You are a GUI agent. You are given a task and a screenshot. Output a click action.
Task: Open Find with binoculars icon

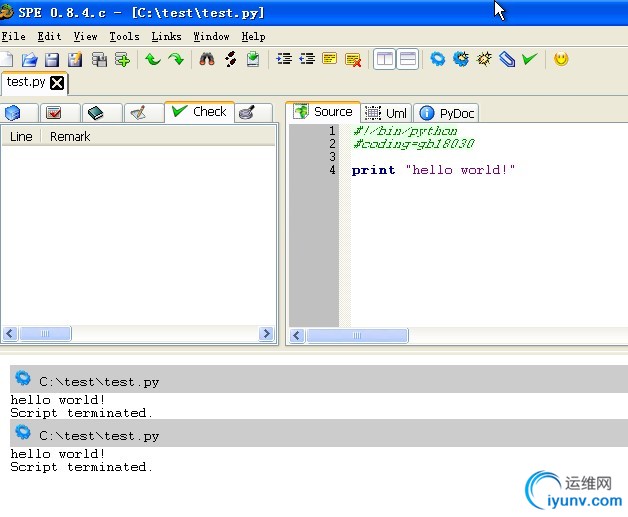[x=207, y=59]
